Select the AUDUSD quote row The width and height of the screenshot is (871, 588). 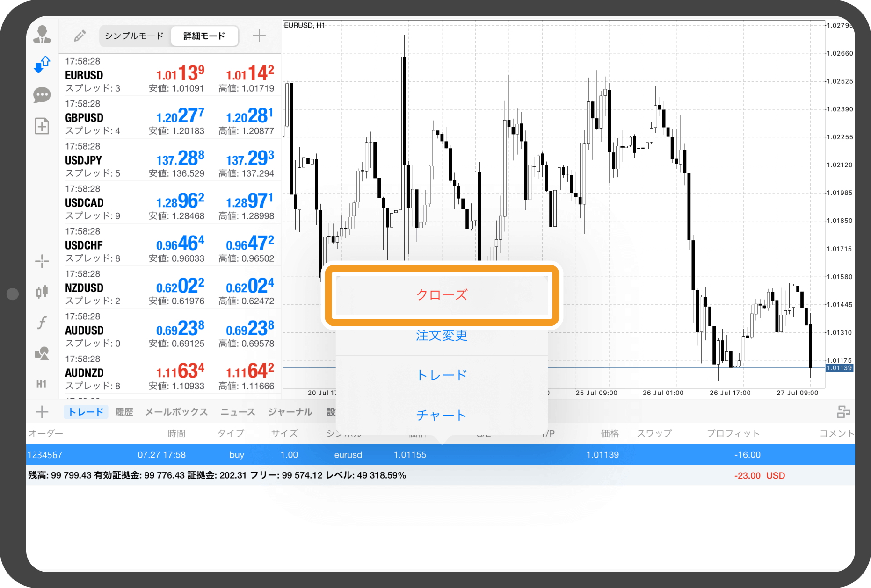pyautogui.click(x=170, y=330)
